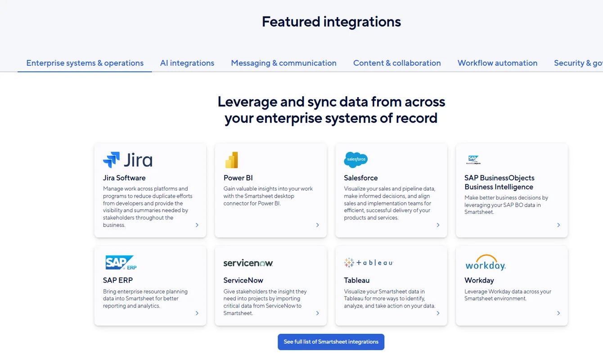
Task: Open the Tableau card chevron
Action: (x=438, y=313)
